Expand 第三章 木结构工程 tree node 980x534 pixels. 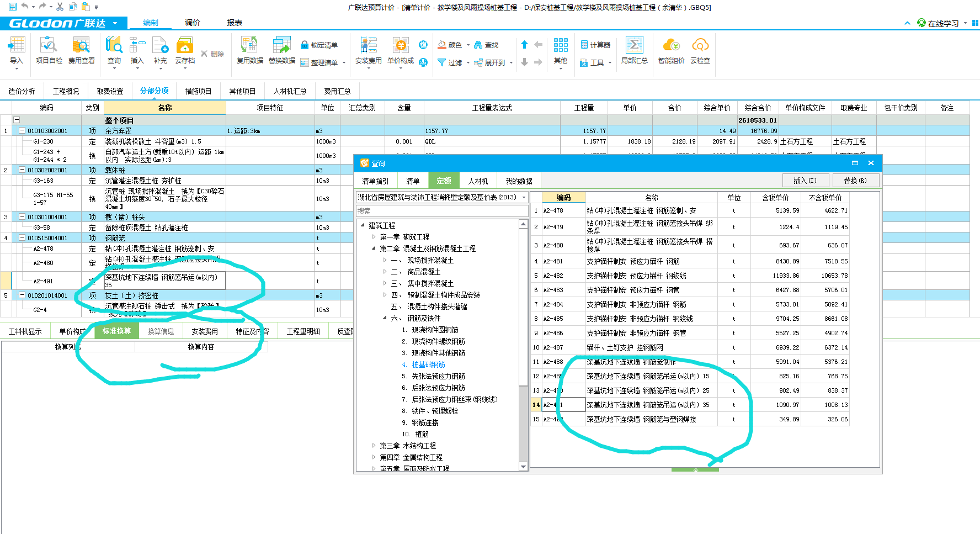pos(374,446)
